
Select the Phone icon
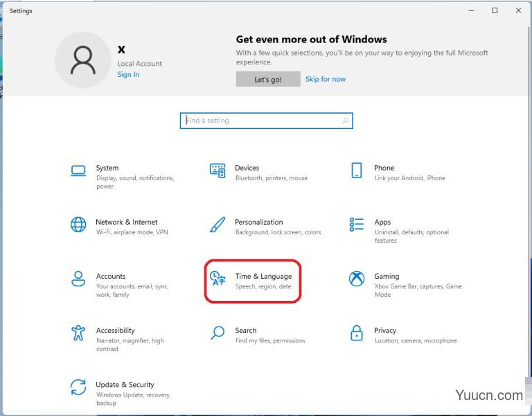(x=357, y=170)
